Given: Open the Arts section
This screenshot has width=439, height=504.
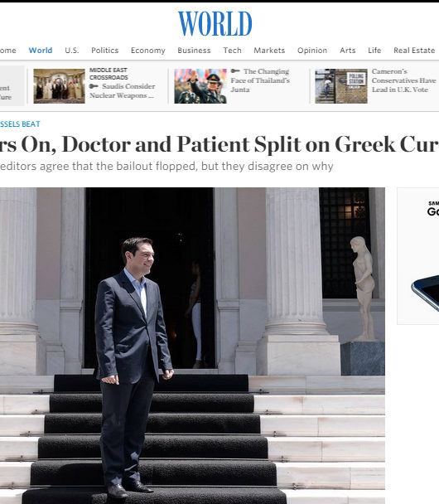Looking at the screenshot, I should 348,51.
